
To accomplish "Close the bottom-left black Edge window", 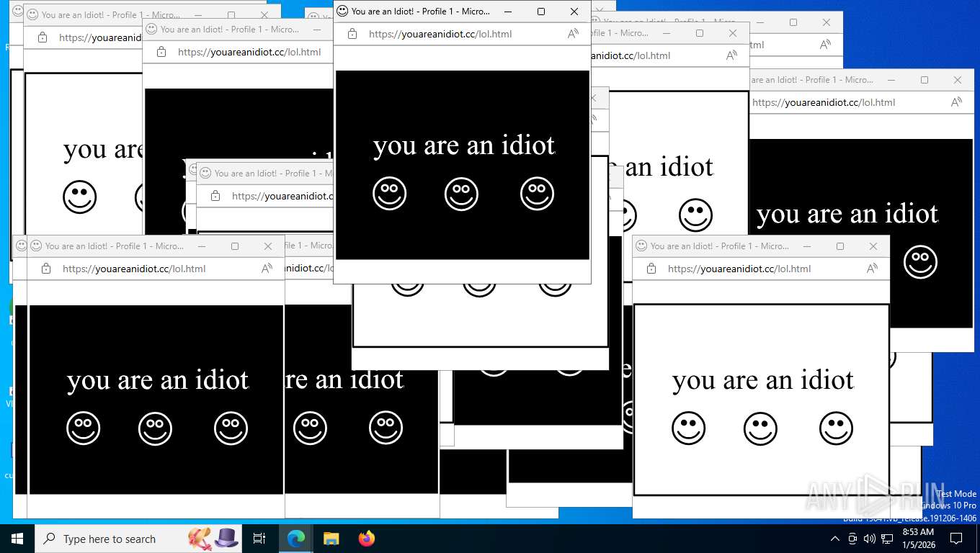I will pos(268,246).
